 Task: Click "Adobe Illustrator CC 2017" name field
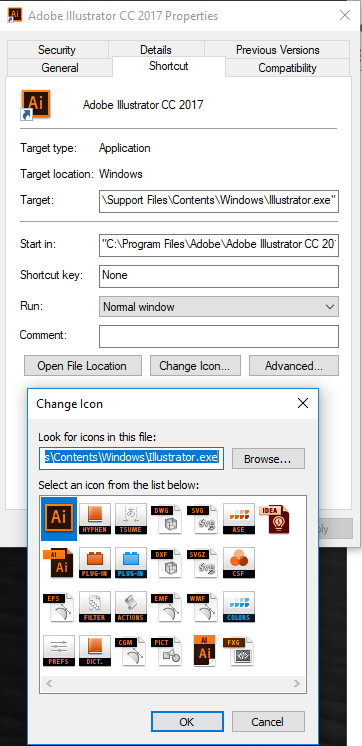tap(143, 105)
